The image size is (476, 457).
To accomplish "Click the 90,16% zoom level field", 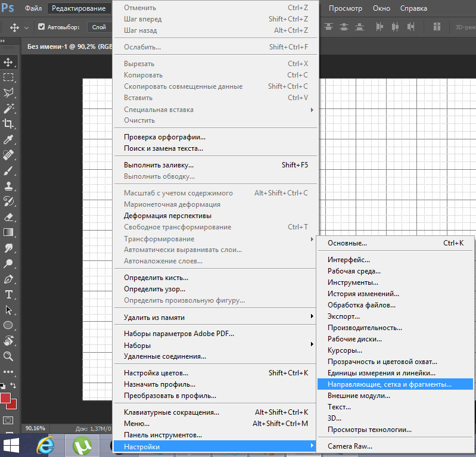I will click(x=35, y=428).
